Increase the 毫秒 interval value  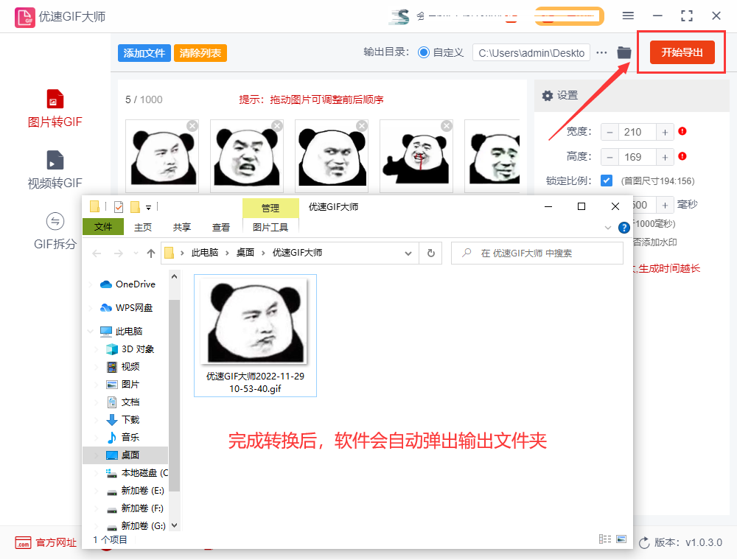tap(665, 206)
